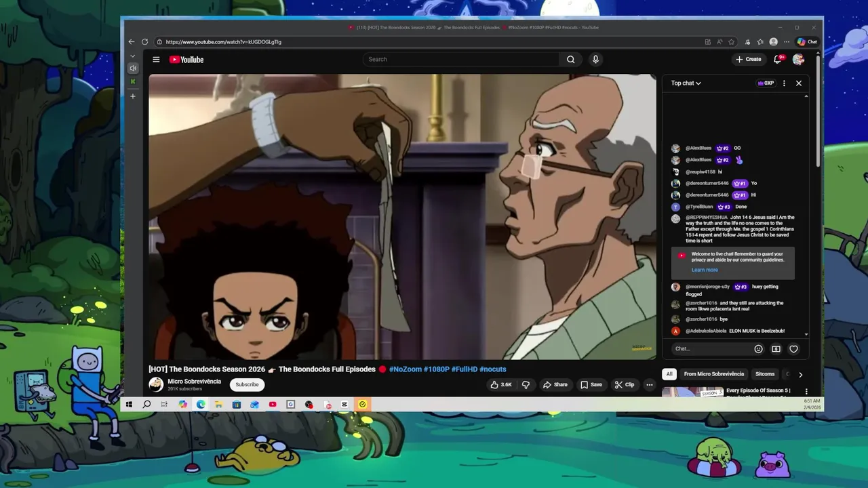This screenshot has height=488, width=868.
Task: Open the browser media control icon
Action: (x=747, y=42)
